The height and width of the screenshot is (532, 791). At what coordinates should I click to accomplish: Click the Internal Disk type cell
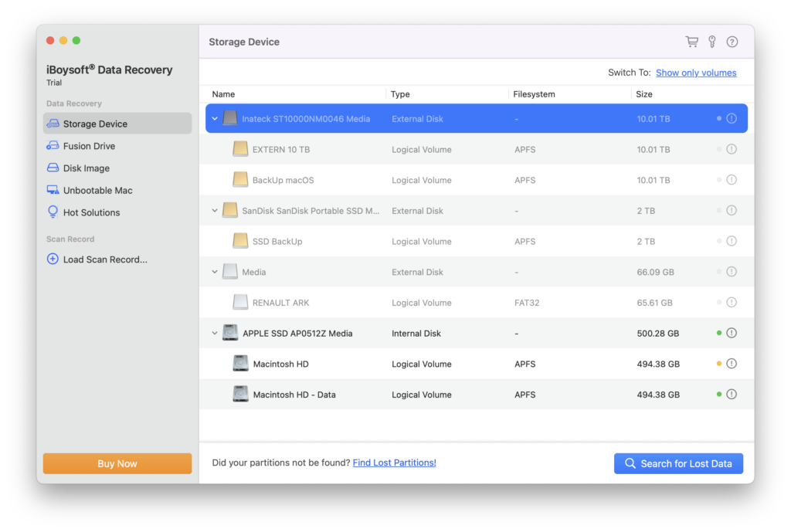point(416,334)
